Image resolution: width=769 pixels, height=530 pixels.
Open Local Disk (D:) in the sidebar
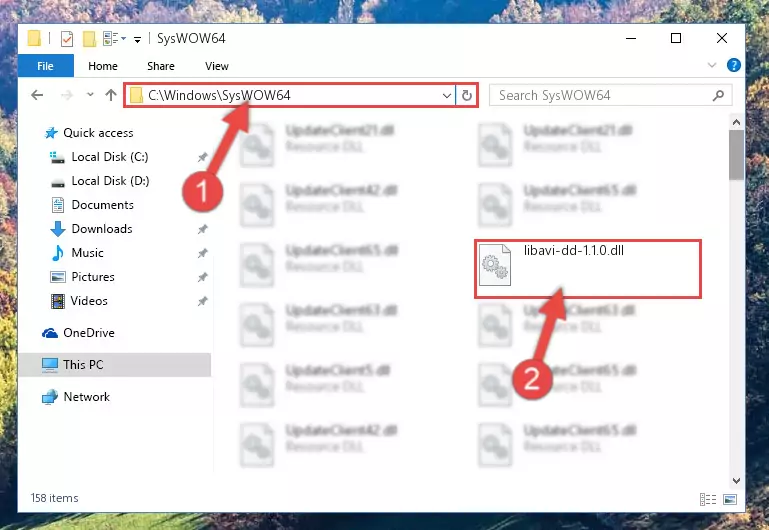click(x=100, y=181)
